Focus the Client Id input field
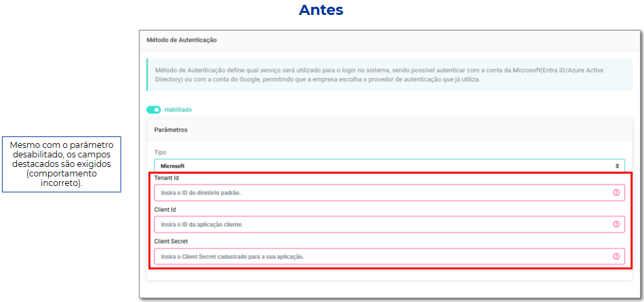Screen dimensions: 644x302 (380, 225)
